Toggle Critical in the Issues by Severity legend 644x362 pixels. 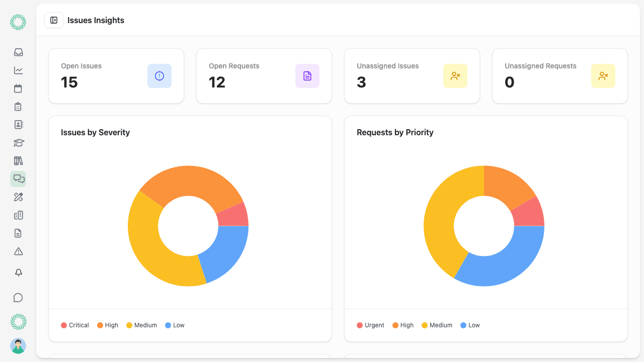pyautogui.click(x=74, y=325)
